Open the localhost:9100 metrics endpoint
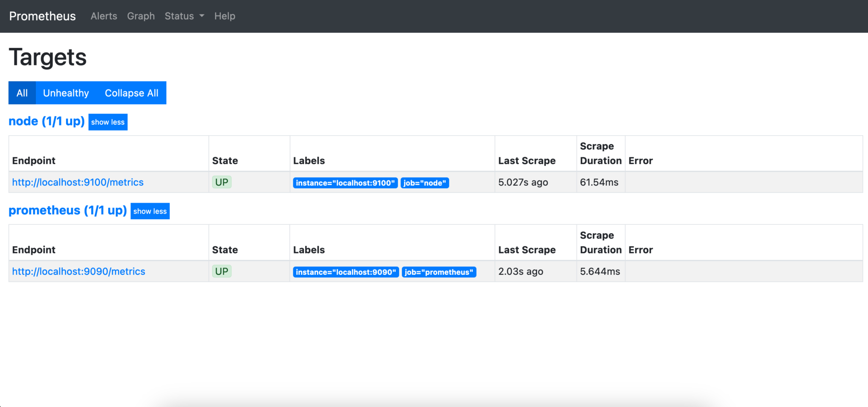This screenshot has width=868, height=407. click(x=78, y=182)
